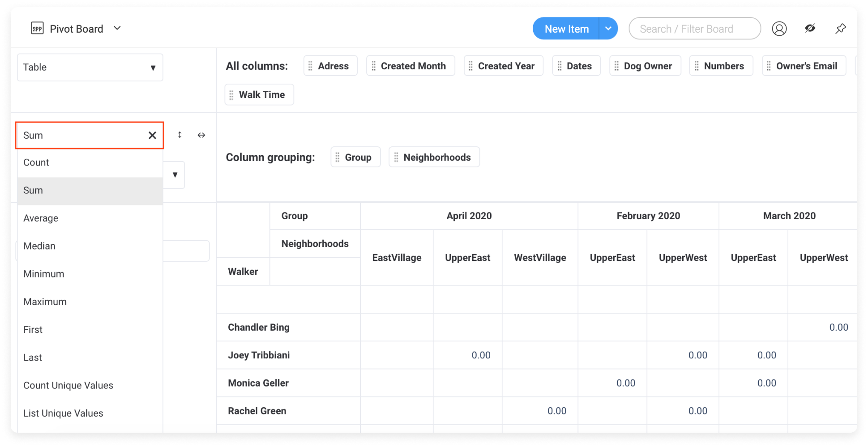This screenshot has height=447, width=868.
Task: Click the horizontal sort arrows icon
Action: (201, 135)
